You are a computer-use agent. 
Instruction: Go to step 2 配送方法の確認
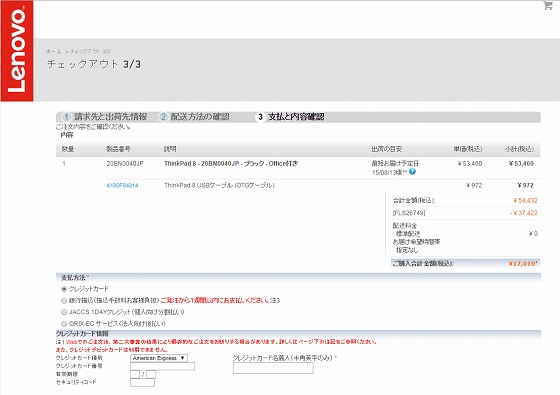(x=194, y=117)
